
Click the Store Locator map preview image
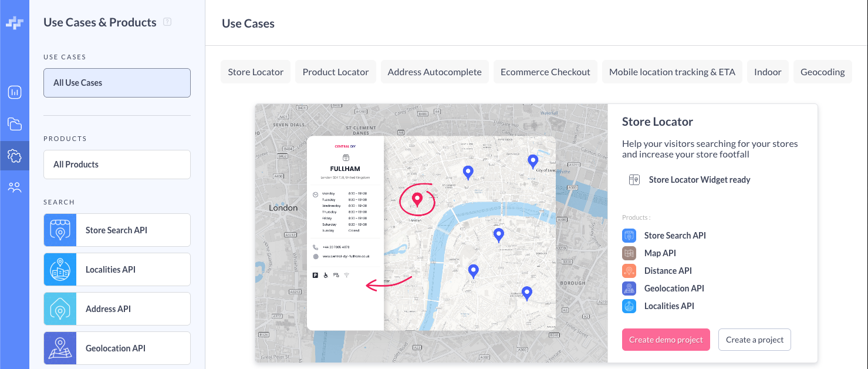pyautogui.click(x=431, y=233)
